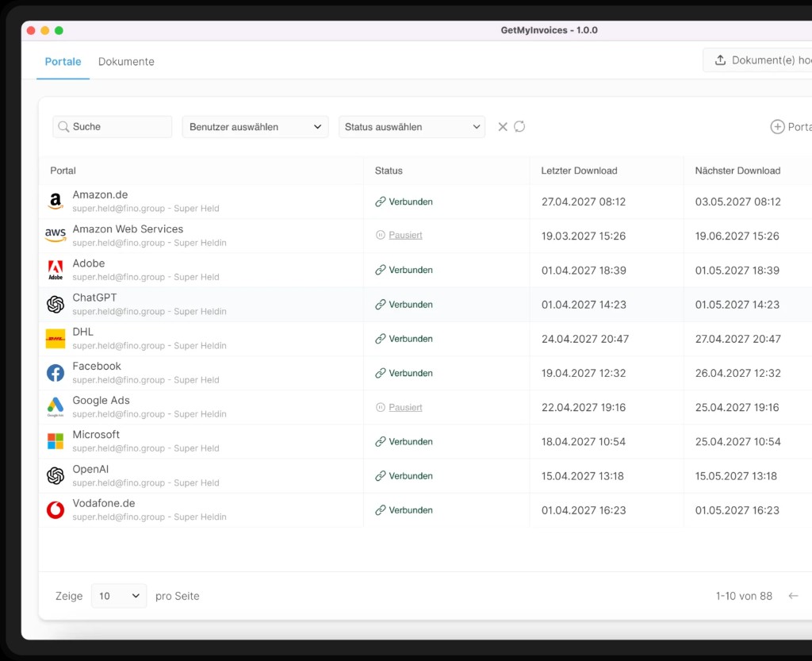The width and height of the screenshot is (812, 661).
Task: Open the Status auswählen dropdown
Action: pos(412,127)
